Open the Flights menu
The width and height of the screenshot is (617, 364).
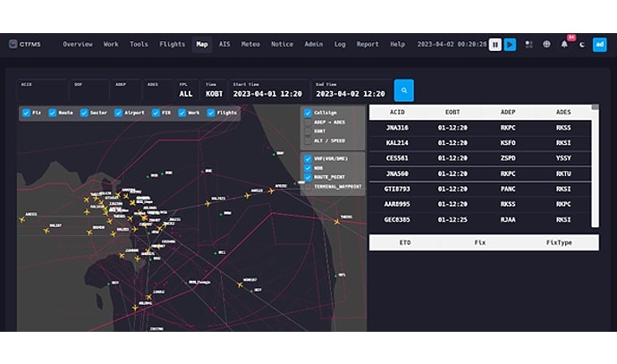(x=172, y=44)
